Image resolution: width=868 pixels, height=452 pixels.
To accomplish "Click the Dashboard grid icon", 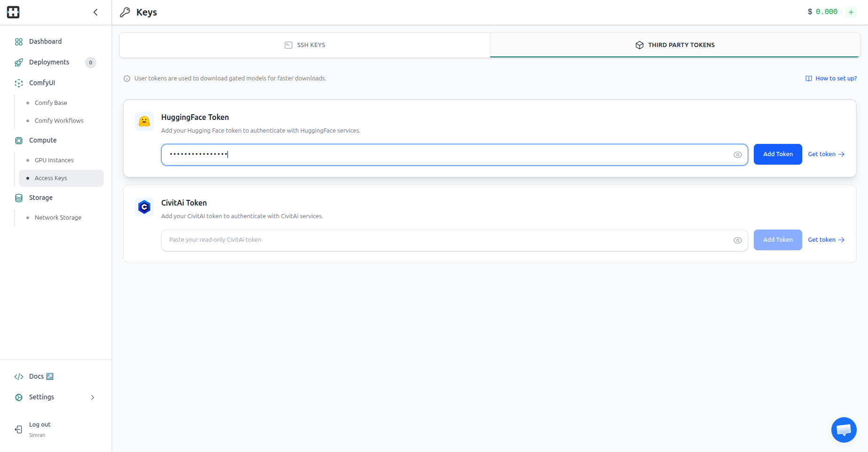I will coord(19,42).
